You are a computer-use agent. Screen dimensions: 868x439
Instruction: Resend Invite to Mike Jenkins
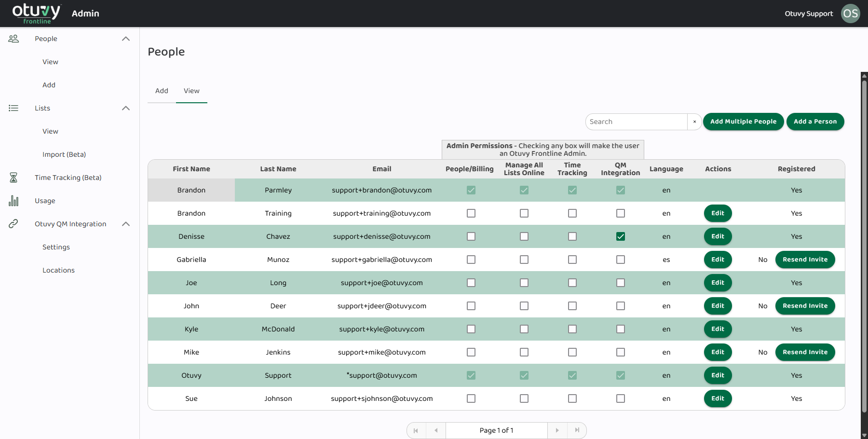point(805,352)
